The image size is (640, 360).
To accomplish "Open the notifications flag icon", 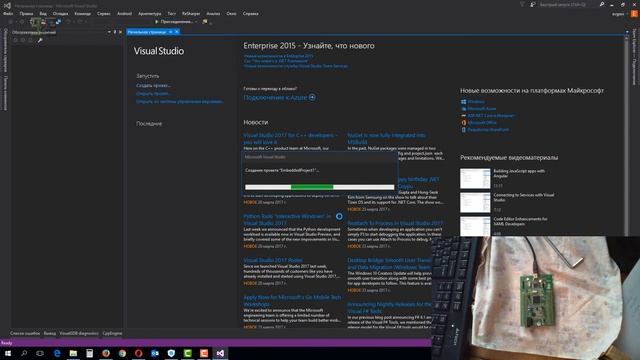I will [522, 4].
